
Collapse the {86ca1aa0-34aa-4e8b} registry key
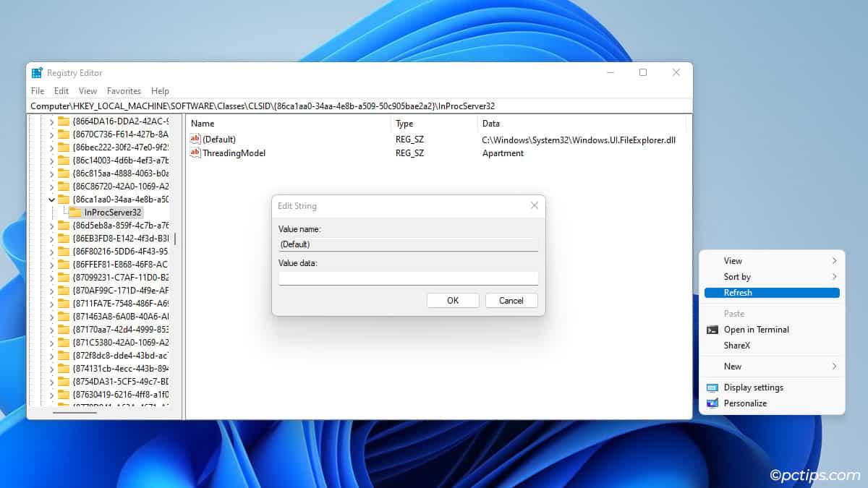51,199
